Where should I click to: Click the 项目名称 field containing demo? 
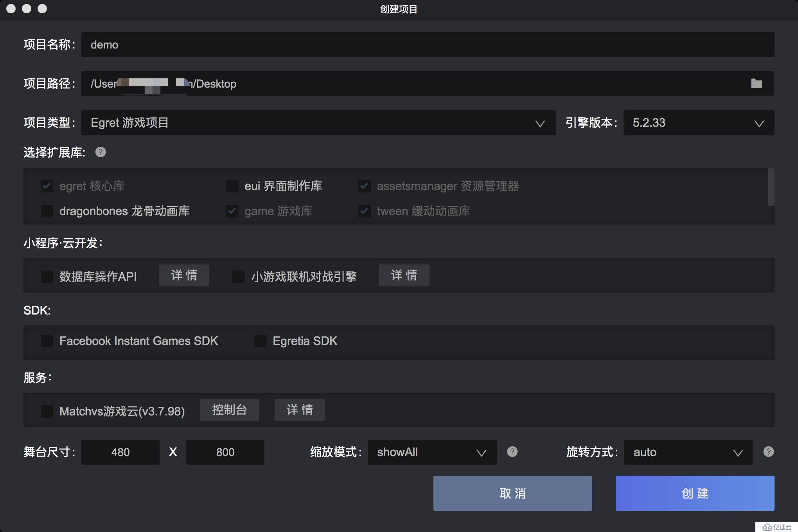pyautogui.click(x=428, y=45)
